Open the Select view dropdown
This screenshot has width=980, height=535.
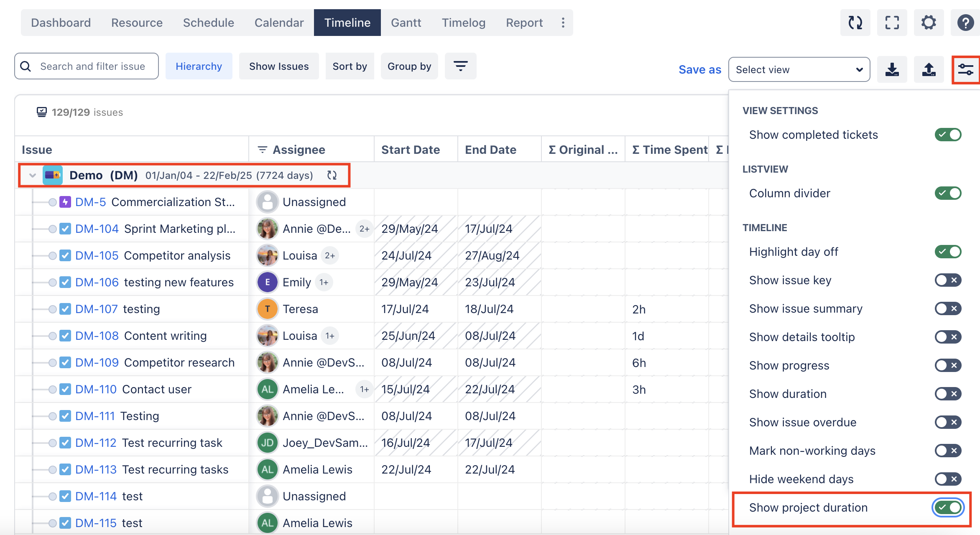pos(799,69)
